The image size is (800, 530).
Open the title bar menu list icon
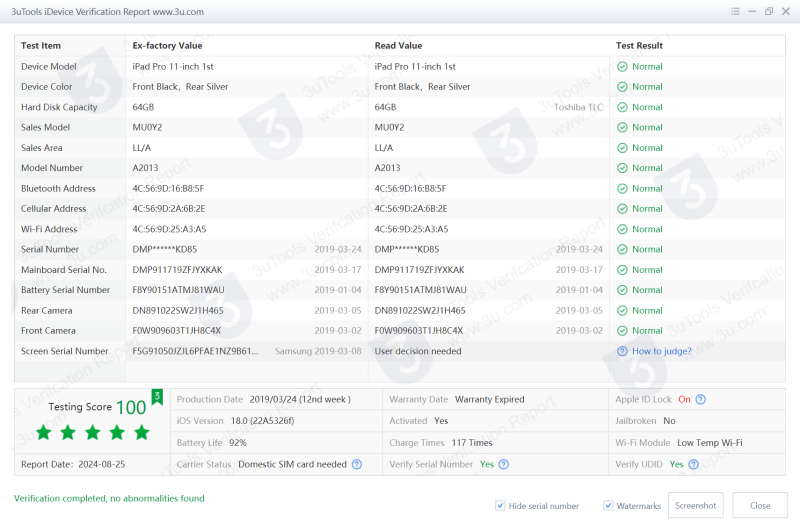(735, 11)
